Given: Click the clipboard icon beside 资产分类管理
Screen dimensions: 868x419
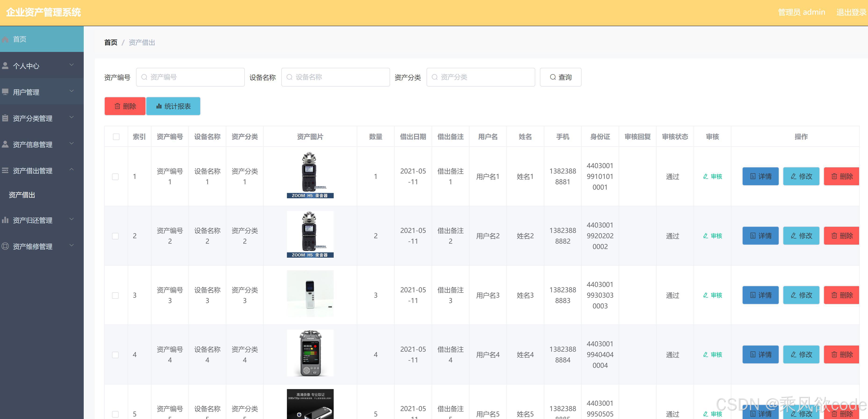Looking at the screenshot, I should coord(5,118).
